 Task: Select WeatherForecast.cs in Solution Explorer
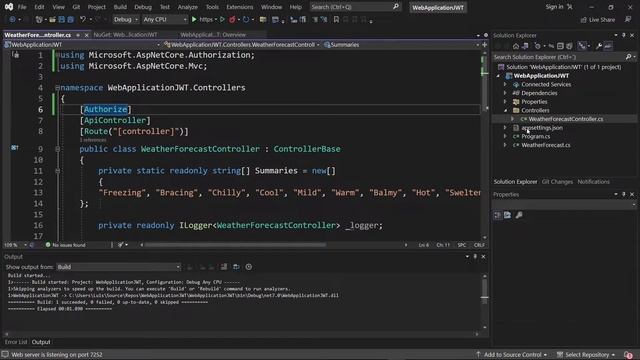[x=546, y=145]
